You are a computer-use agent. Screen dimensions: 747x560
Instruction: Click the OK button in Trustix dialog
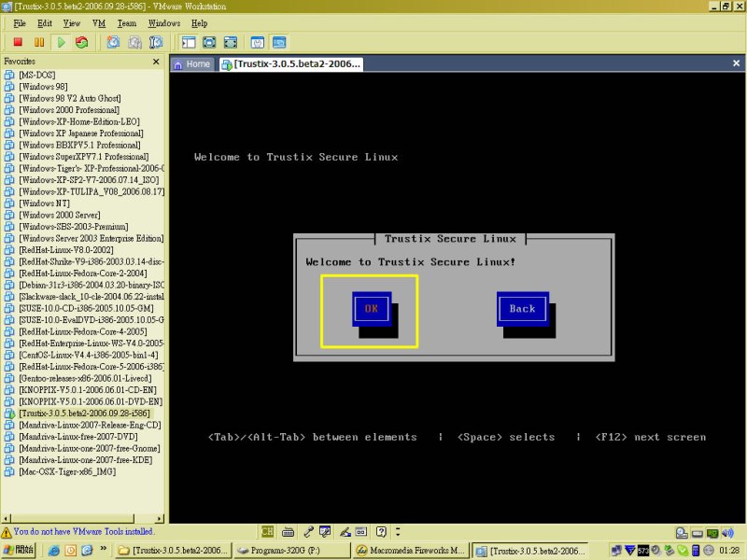[x=372, y=309]
